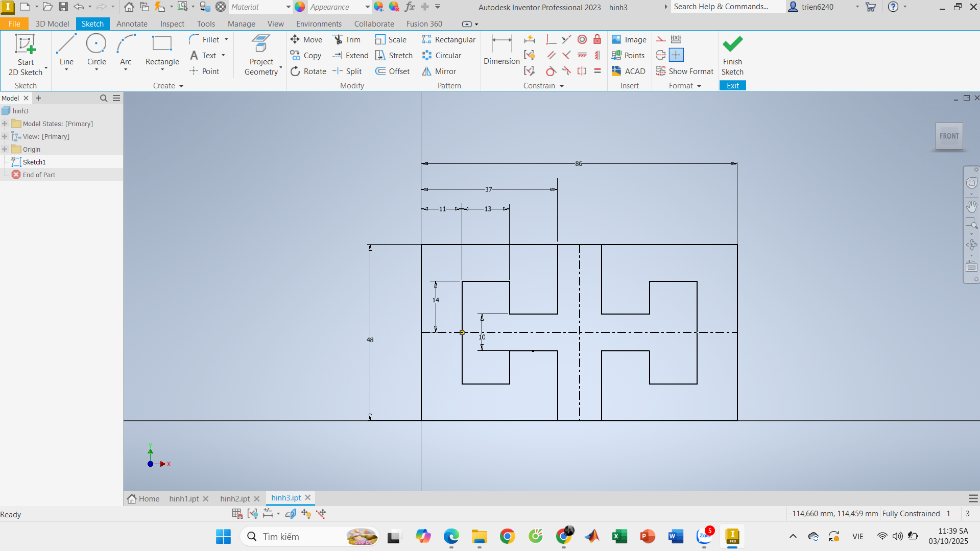
Task: Toggle the Center Point format button
Action: pyautogui.click(x=676, y=55)
